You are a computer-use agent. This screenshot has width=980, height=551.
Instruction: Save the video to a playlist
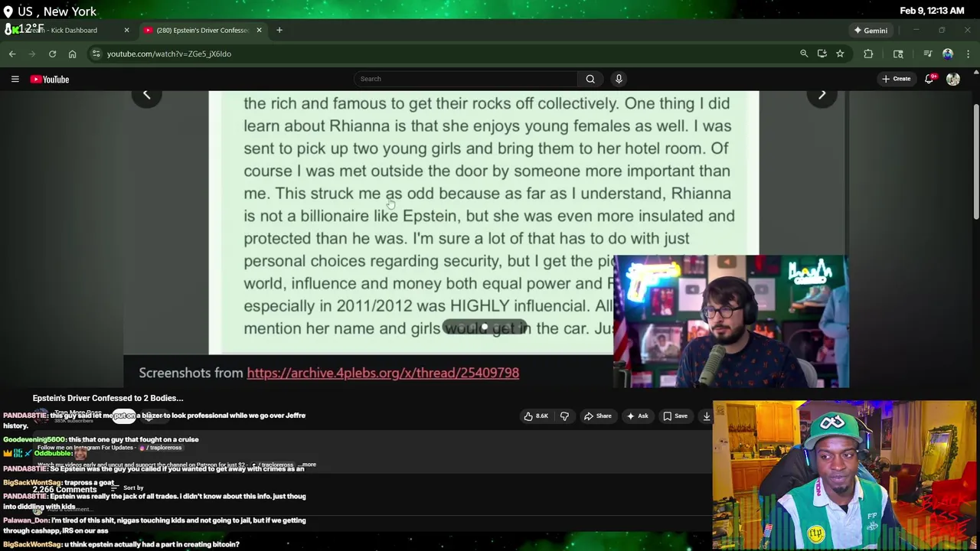(675, 416)
